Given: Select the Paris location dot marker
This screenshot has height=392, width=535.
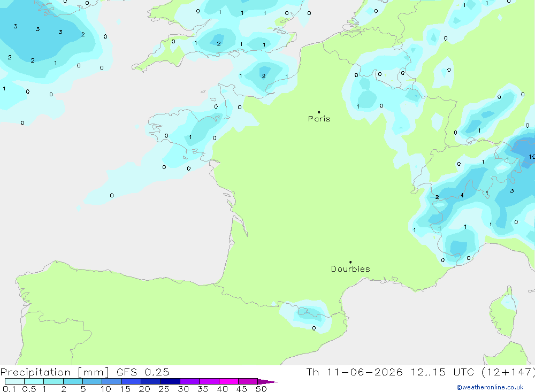Looking at the screenshot, I should (319, 112).
